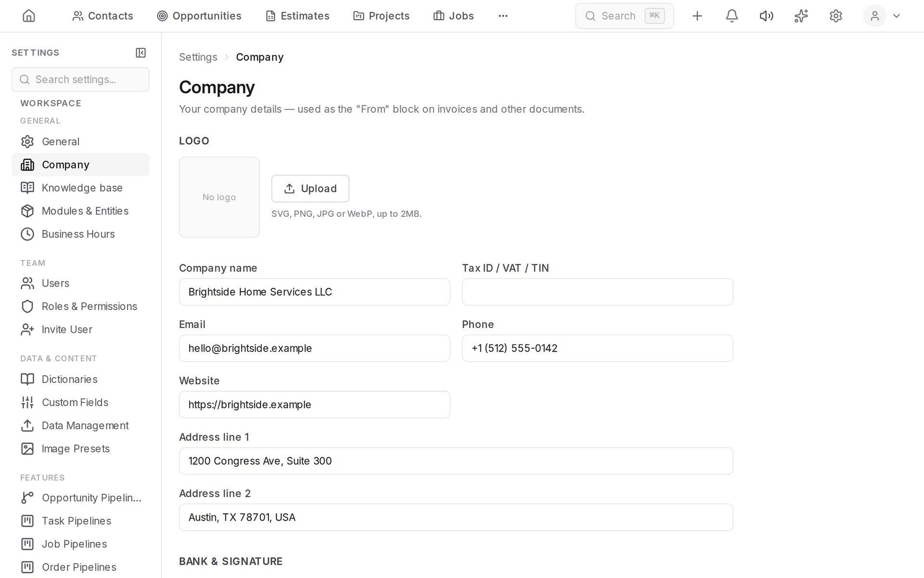Open Roles & Permissions page
924x578 pixels.
(x=80, y=306)
